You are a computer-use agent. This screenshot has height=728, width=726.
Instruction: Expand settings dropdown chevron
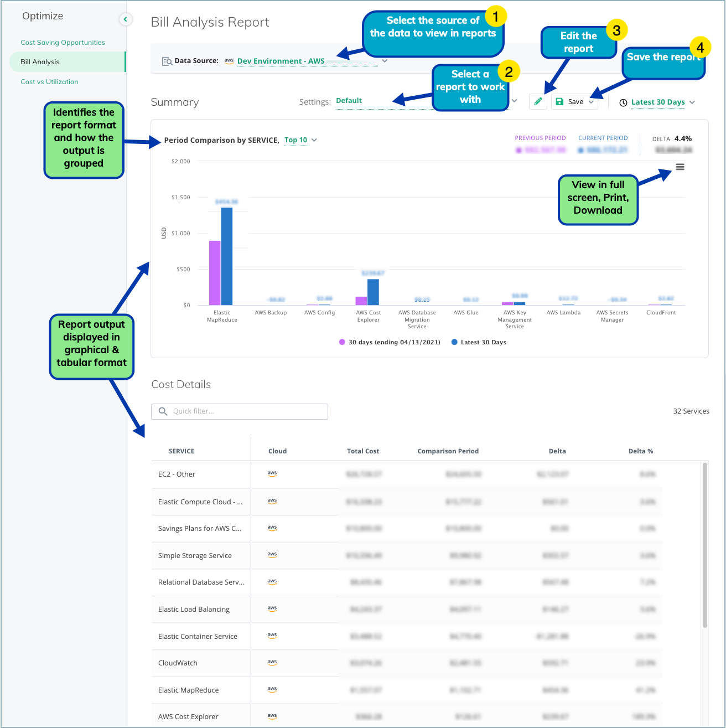point(515,101)
